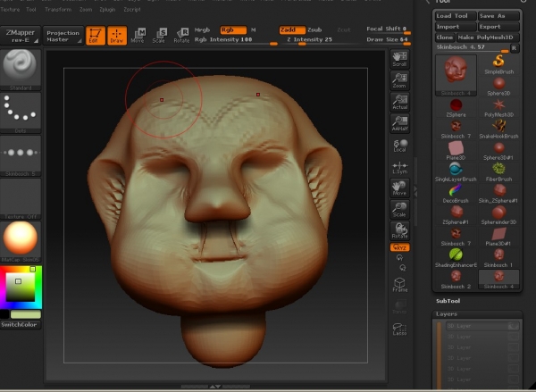The width and height of the screenshot is (536, 392).
Task: Select the Move tool in top shelf
Action: [138, 36]
